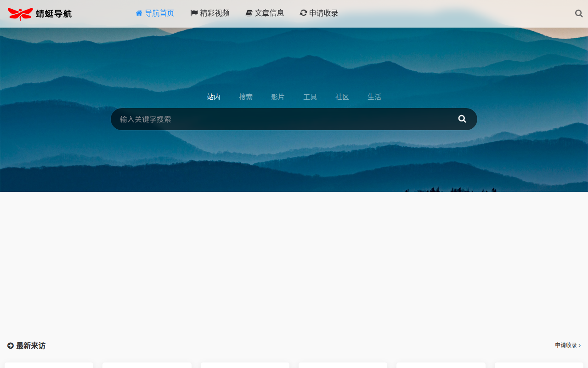Switch to the 搜索 search tab
588x368 pixels.
pos(246,97)
